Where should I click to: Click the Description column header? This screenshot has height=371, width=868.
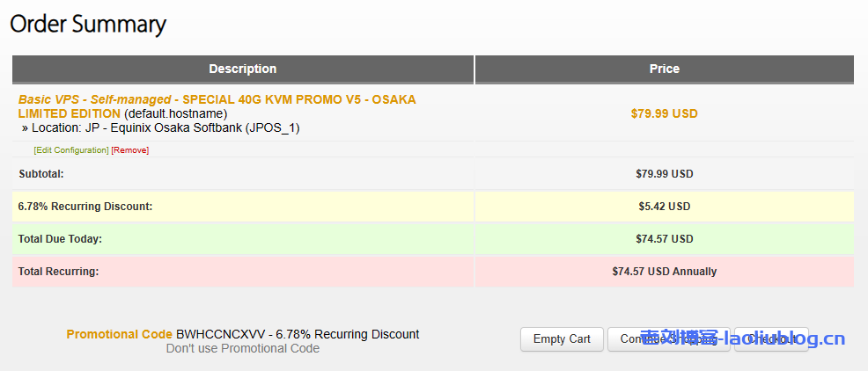coord(243,69)
